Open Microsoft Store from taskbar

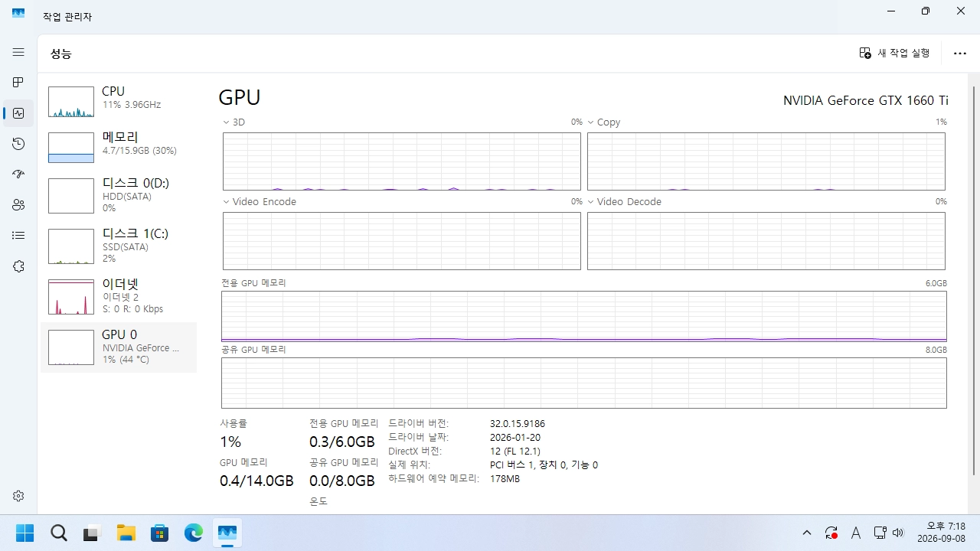(x=159, y=533)
